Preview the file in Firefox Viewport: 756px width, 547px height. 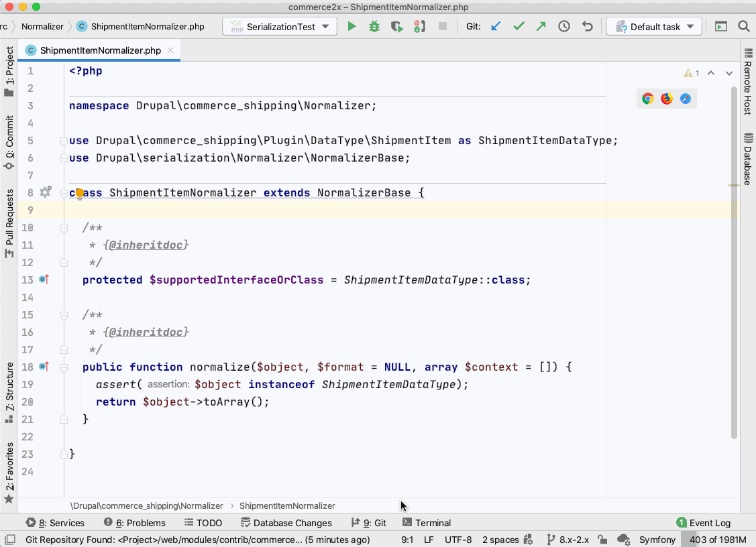coord(666,98)
